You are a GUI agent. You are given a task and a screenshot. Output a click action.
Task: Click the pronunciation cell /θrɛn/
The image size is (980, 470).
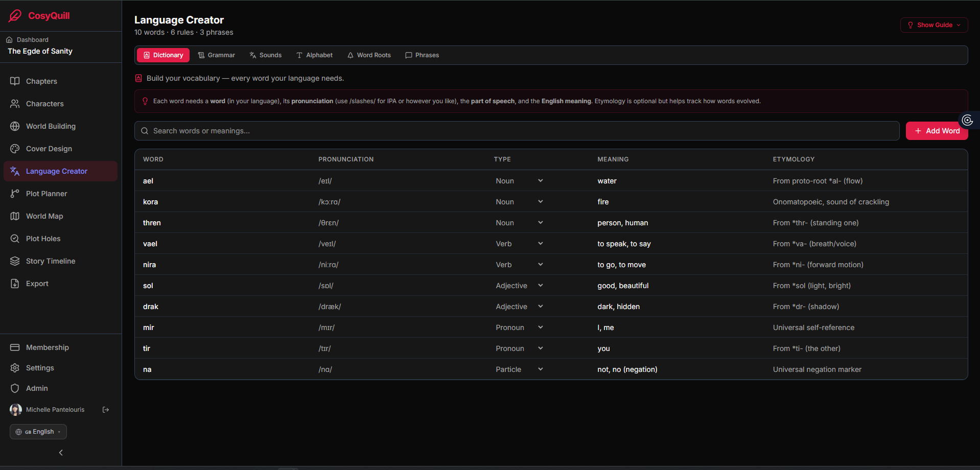pyautogui.click(x=329, y=223)
